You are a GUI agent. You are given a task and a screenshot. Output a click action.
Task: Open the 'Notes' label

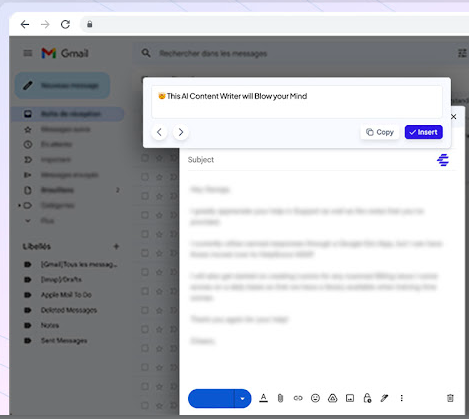pos(50,325)
